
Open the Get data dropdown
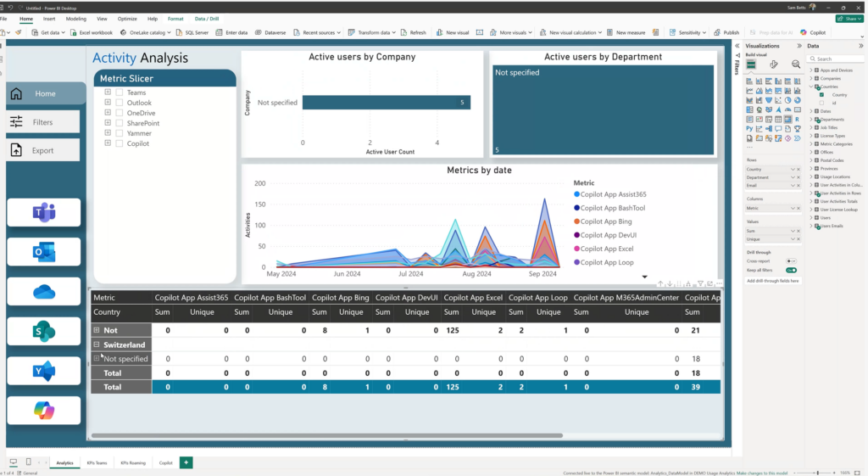pos(51,32)
